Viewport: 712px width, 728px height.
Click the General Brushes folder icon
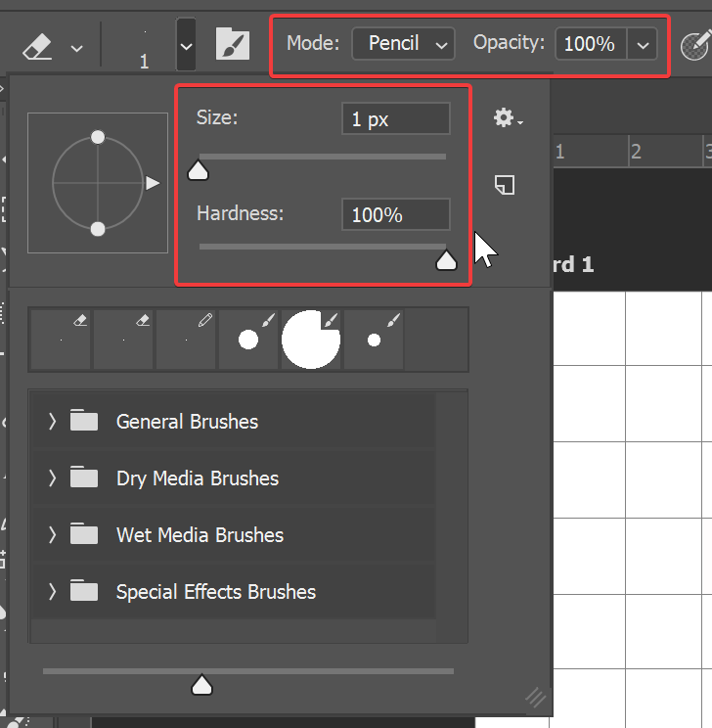(x=84, y=420)
